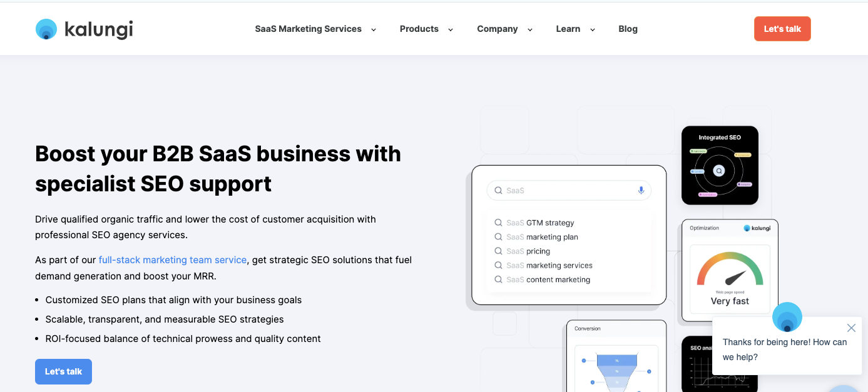Click Scalable, transparent, and measurable bullet
The image size is (868, 392).
click(x=165, y=319)
